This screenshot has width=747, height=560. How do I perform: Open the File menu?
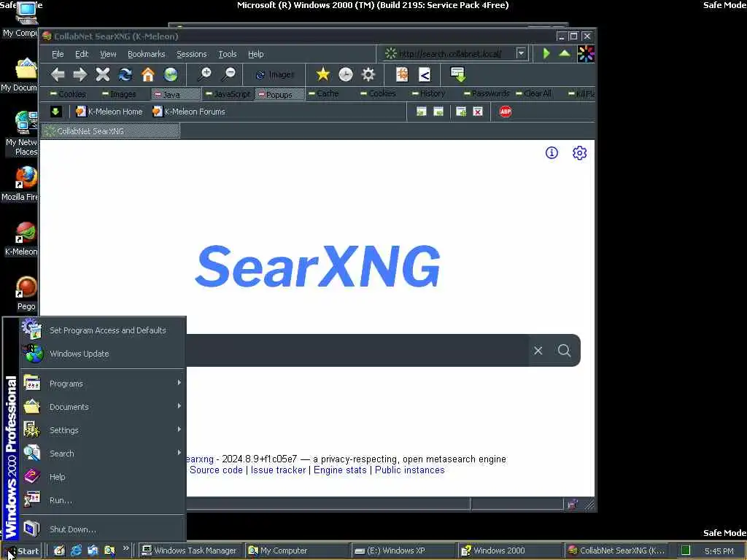coord(58,54)
